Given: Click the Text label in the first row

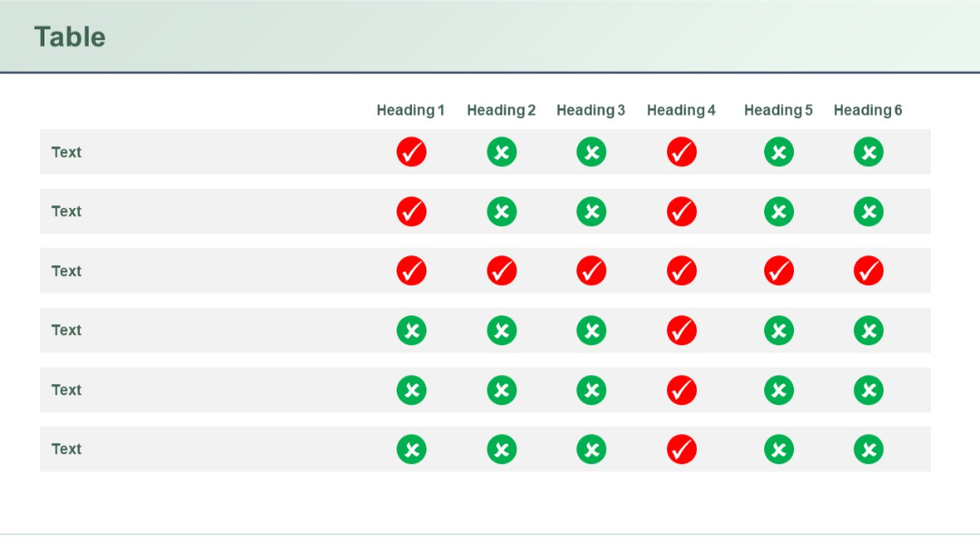Looking at the screenshot, I should (67, 153).
